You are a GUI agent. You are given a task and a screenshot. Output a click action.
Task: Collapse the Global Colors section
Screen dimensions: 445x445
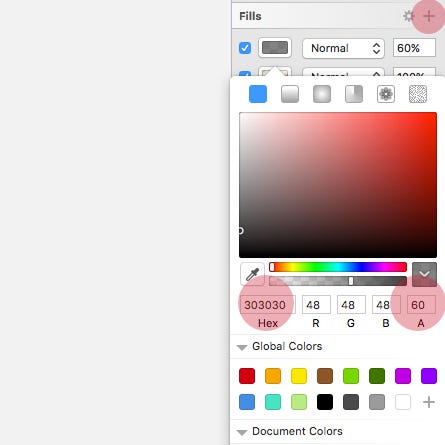pyautogui.click(x=242, y=347)
